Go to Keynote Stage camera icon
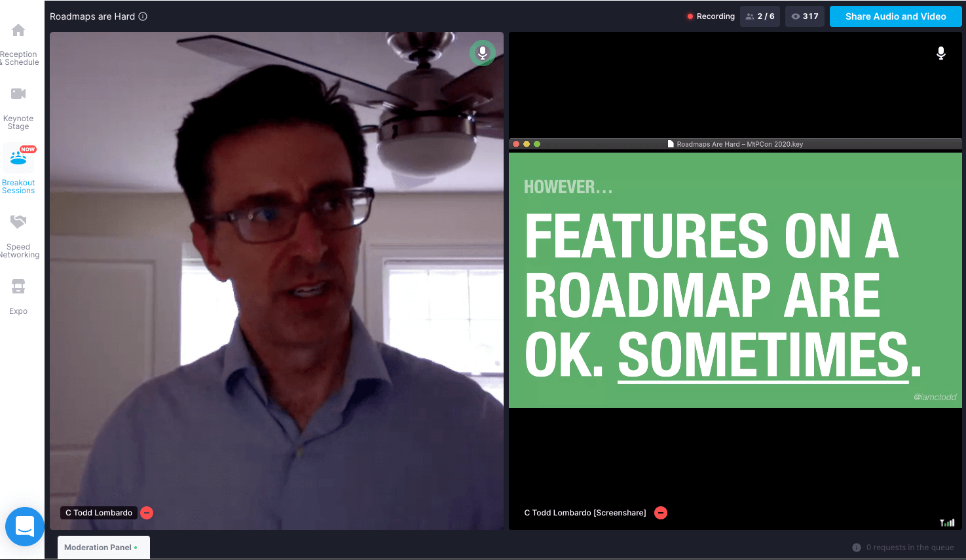966x560 pixels. point(18,94)
